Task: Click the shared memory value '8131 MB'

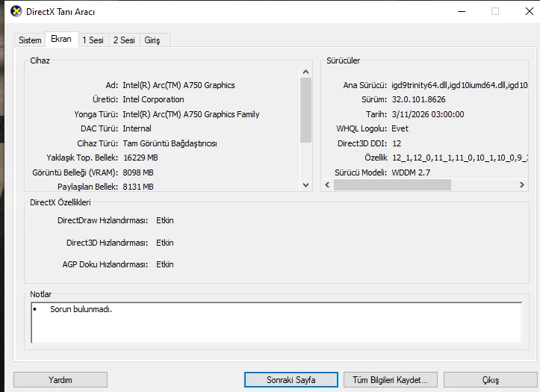Action: [138, 187]
